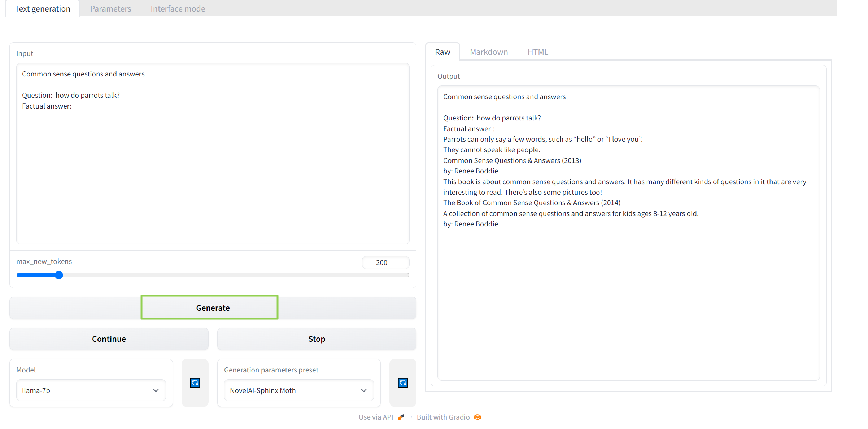Image resolution: width=868 pixels, height=429 pixels.
Task: Stop the text generation
Action: pyautogui.click(x=317, y=339)
